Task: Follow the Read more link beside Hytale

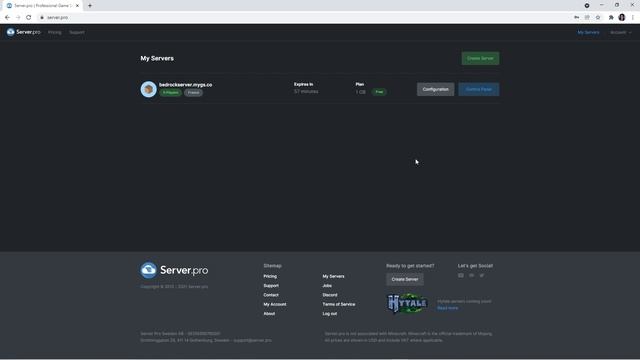Action: 447,308
